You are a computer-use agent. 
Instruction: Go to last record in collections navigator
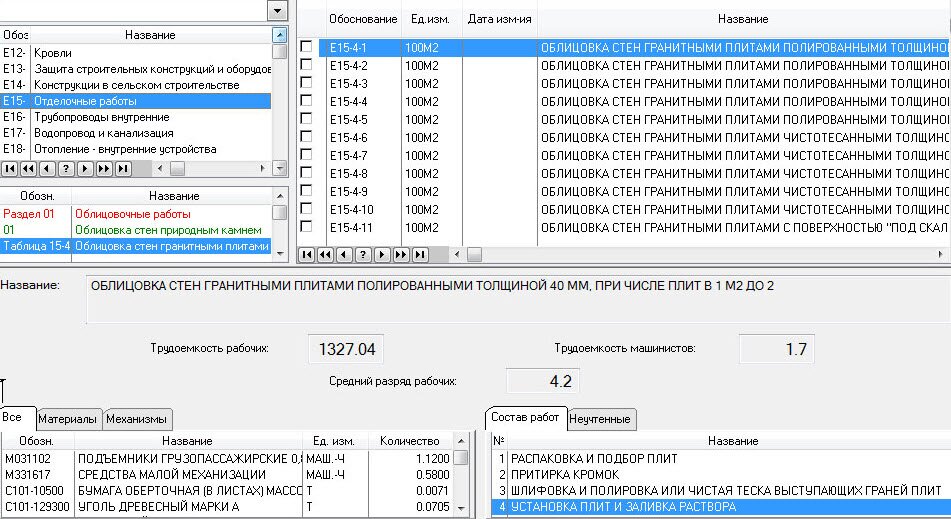point(124,168)
